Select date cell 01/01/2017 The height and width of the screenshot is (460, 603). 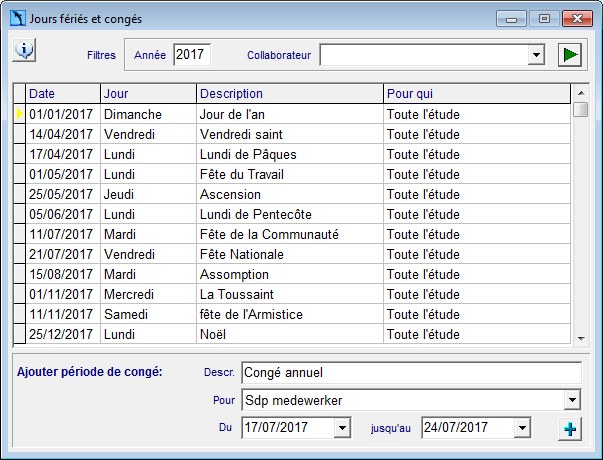tap(63, 114)
